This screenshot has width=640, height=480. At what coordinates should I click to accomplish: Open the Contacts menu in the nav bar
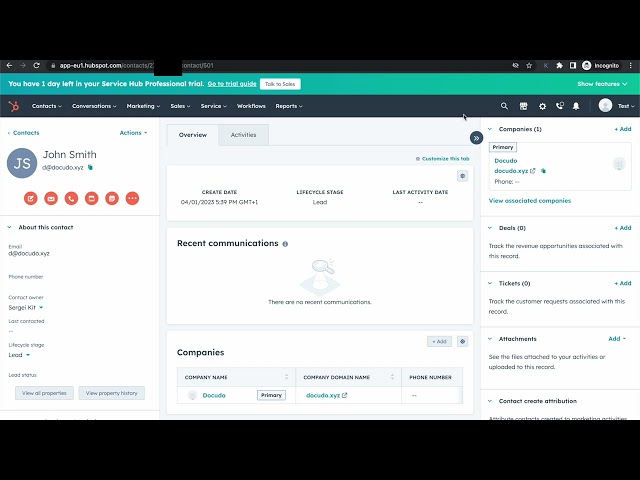tap(47, 106)
